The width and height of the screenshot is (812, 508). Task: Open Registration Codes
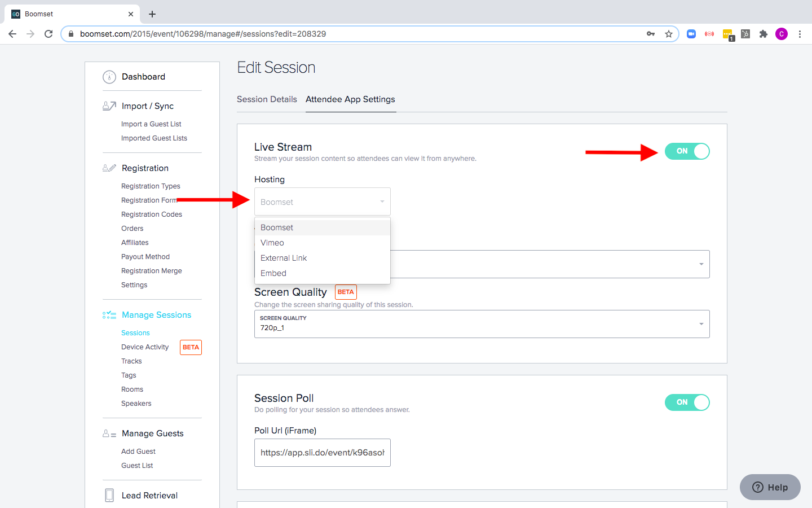tap(152, 214)
